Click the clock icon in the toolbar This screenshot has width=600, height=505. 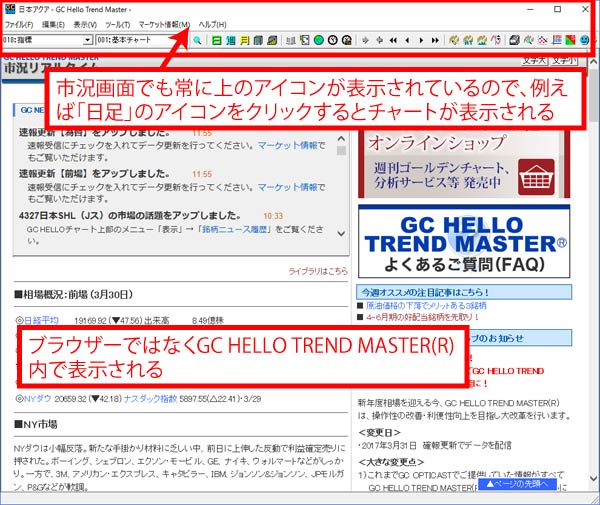(333, 40)
